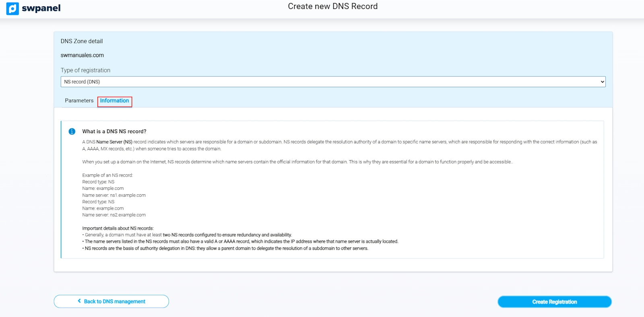Click the 'Important details about NS records' line
Viewport: 644px width, 317px height.
[118, 228]
